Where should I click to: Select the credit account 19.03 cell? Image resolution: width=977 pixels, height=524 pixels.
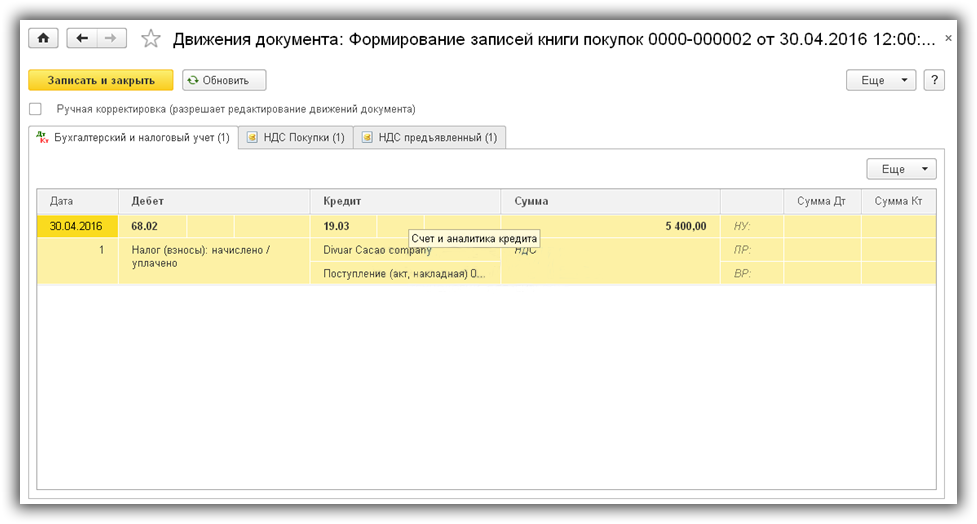click(x=337, y=226)
